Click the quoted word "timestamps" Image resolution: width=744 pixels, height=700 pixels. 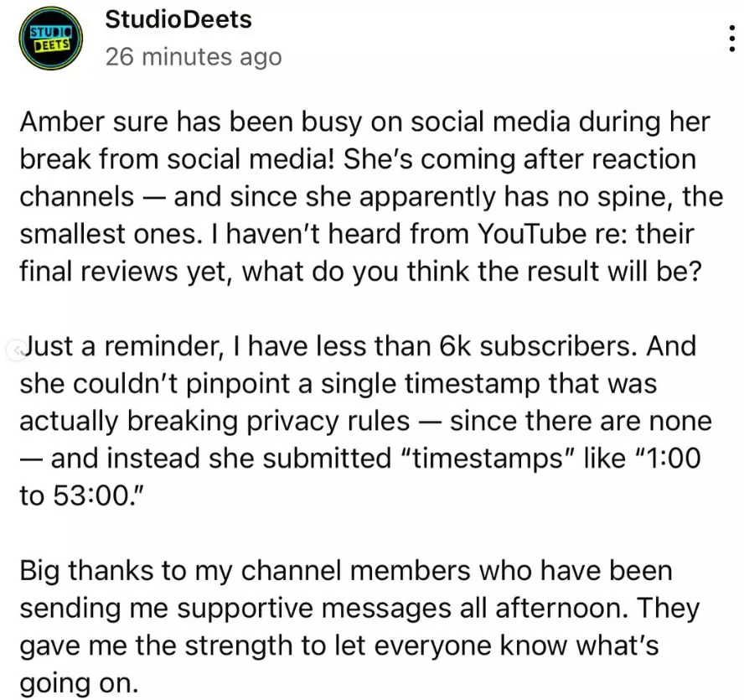(x=488, y=459)
